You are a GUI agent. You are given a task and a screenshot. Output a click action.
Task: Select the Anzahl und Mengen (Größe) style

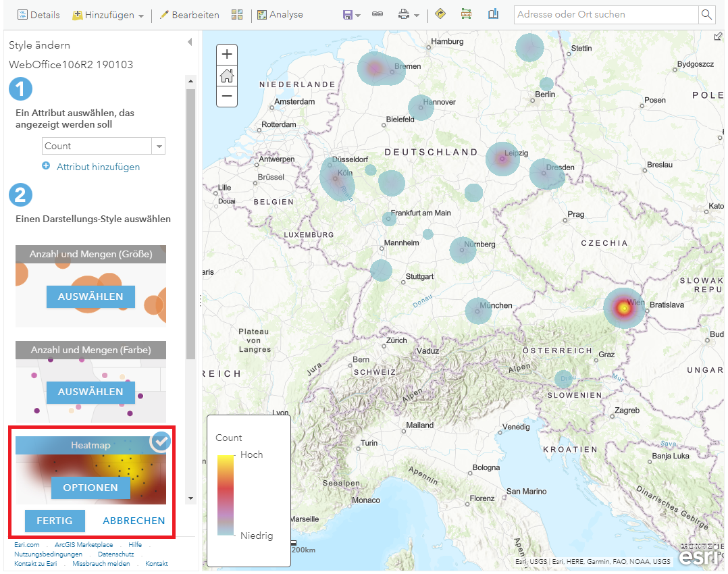tap(90, 296)
